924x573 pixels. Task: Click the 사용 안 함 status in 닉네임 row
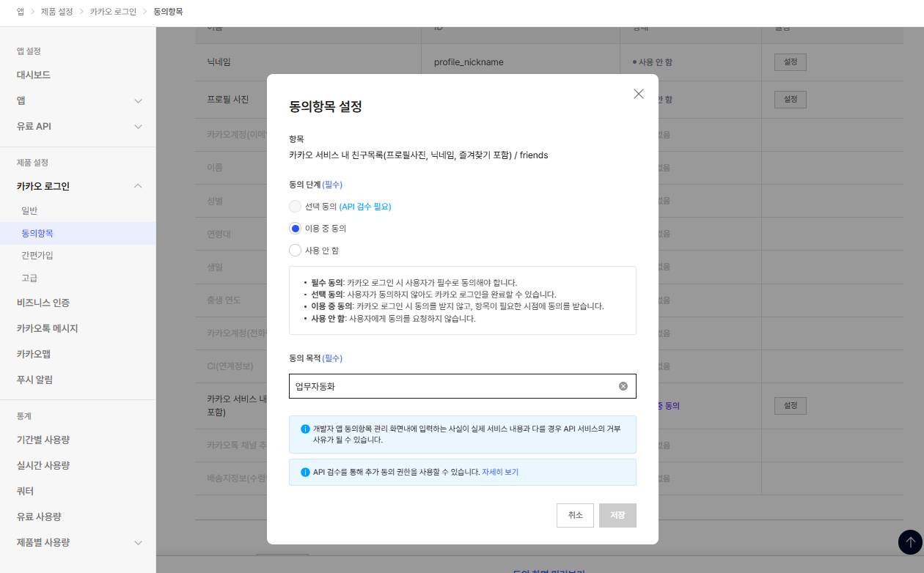click(x=653, y=62)
